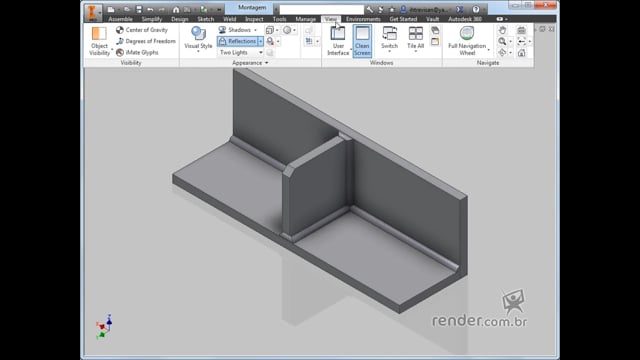Toggle iMate Glyphs visibility
640x360 pixels.
[x=137, y=53]
